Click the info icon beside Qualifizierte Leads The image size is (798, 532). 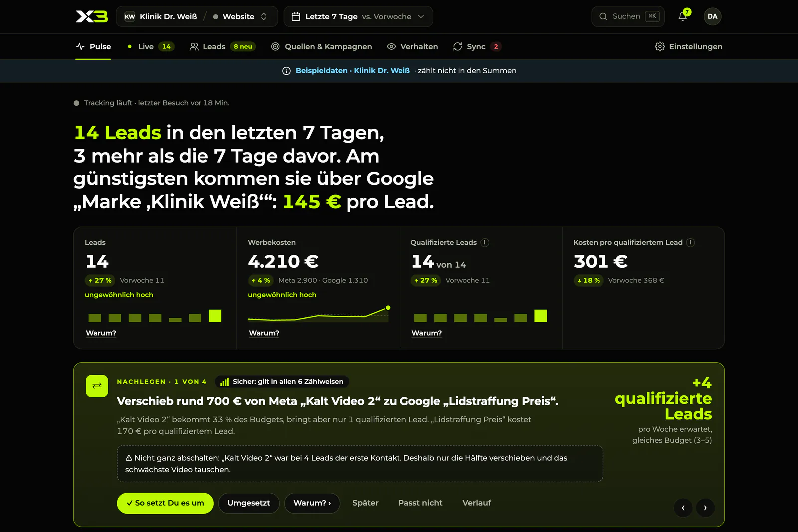(485, 242)
